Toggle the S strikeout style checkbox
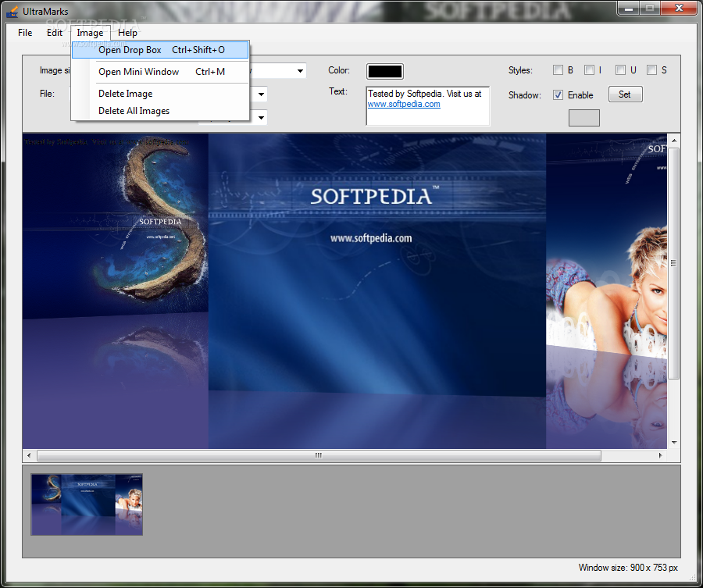 (x=652, y=70)
